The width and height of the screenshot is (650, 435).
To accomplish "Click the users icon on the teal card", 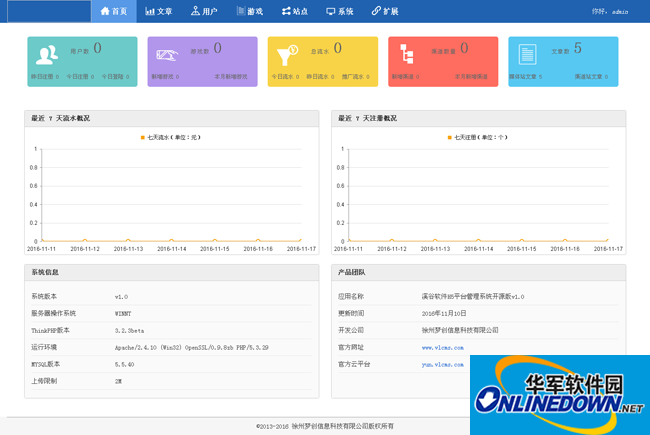I will tap(46, 55).
